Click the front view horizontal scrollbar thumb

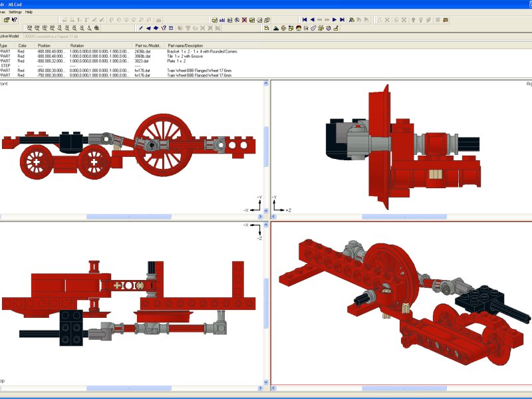pyautogui.click(x=129, y=217)
